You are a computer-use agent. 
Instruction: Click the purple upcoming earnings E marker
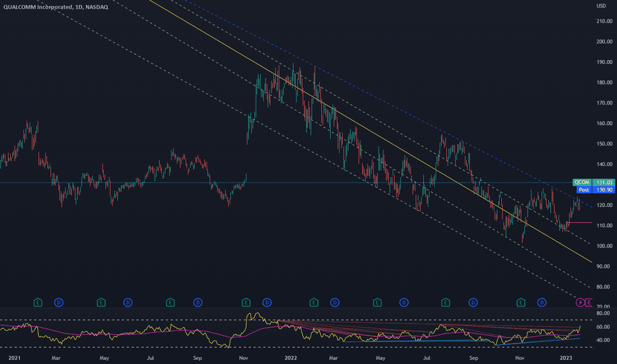[x=589, y=302]
